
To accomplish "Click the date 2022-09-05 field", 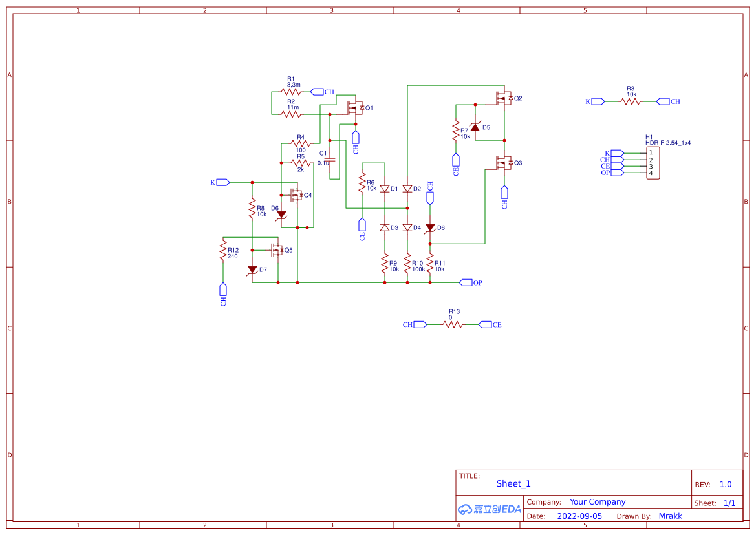I will [x=580, y=516].
